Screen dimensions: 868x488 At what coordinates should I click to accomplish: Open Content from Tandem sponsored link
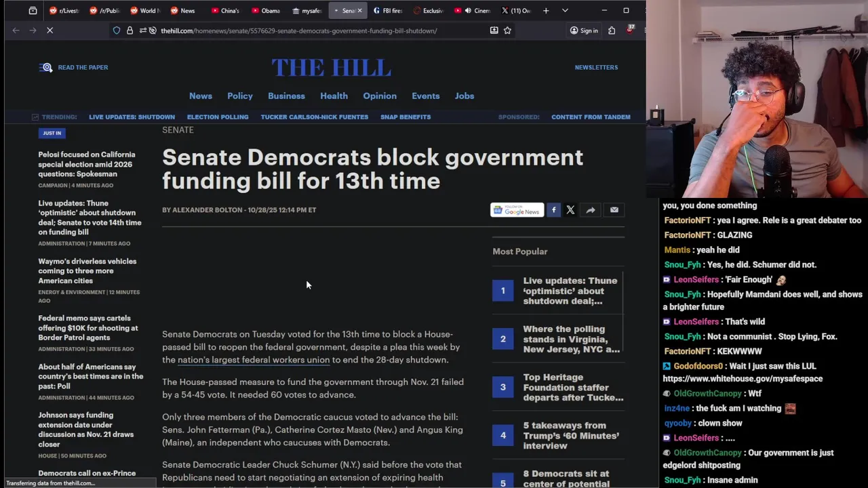coord(591,117)
